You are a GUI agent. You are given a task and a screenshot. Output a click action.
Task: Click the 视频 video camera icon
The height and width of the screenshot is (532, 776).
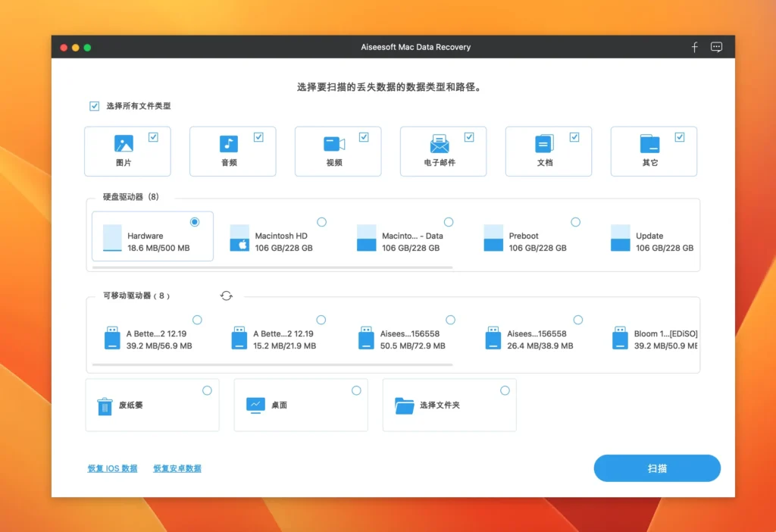click(334, 144)
